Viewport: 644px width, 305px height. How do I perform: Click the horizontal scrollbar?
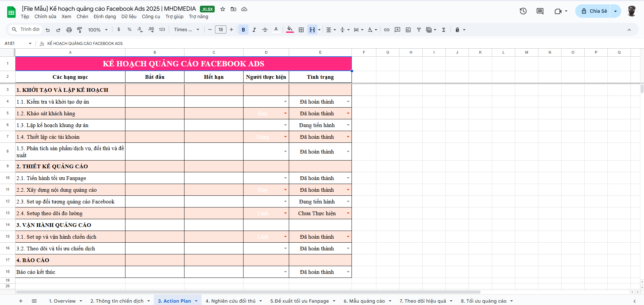[x=248, y=292]
